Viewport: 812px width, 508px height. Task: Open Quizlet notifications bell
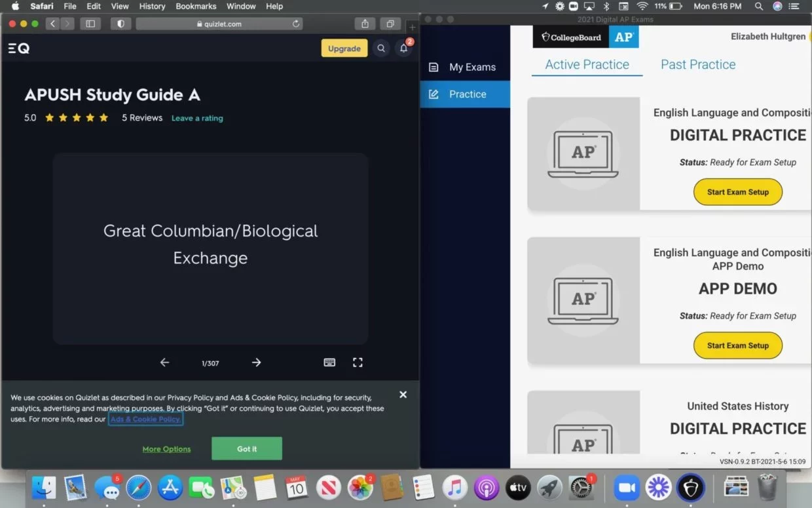pos(404,48)
